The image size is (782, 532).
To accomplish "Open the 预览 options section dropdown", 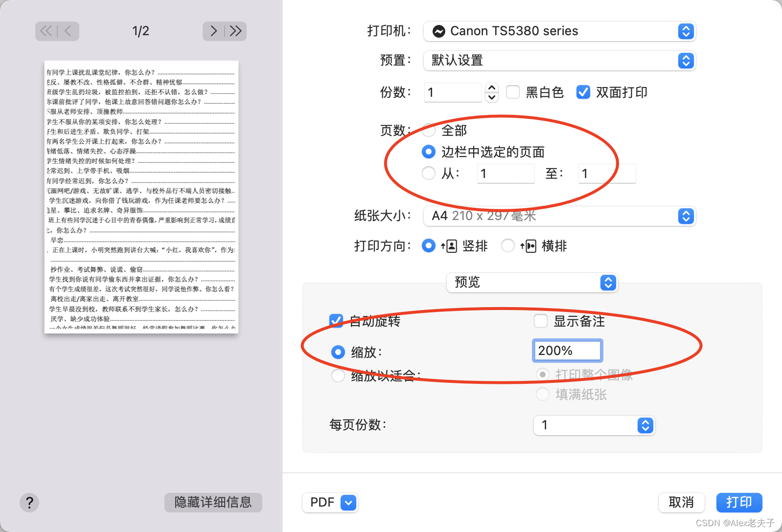I will pos(532,283).
